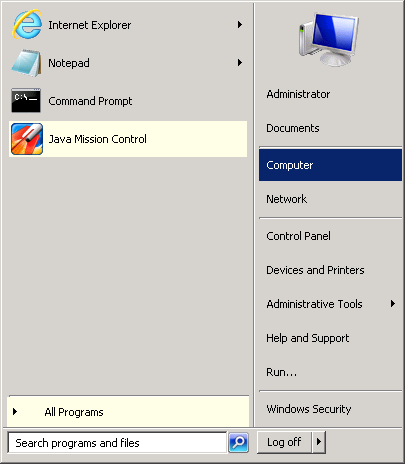The width and height of the screenshot is (405, 464).
Task: Expand the Notepad jump list arrow
Action: [x=240, y=62]
